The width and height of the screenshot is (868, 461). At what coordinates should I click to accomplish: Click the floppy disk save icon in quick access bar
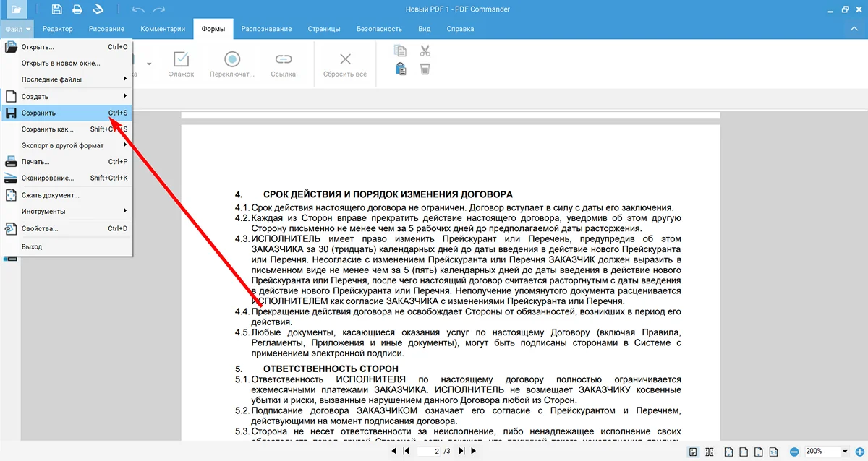click(x=57, y=9)
